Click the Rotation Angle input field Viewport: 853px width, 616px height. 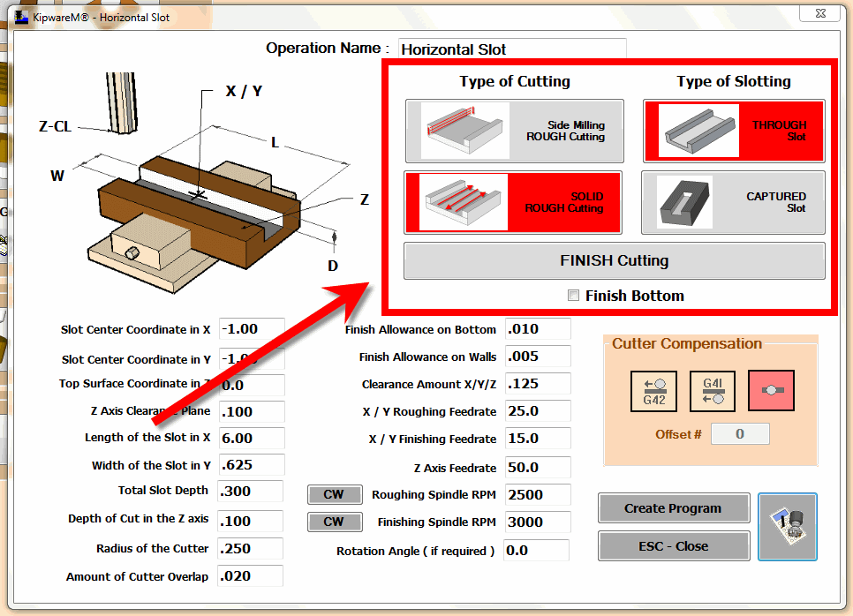(538, 550)
